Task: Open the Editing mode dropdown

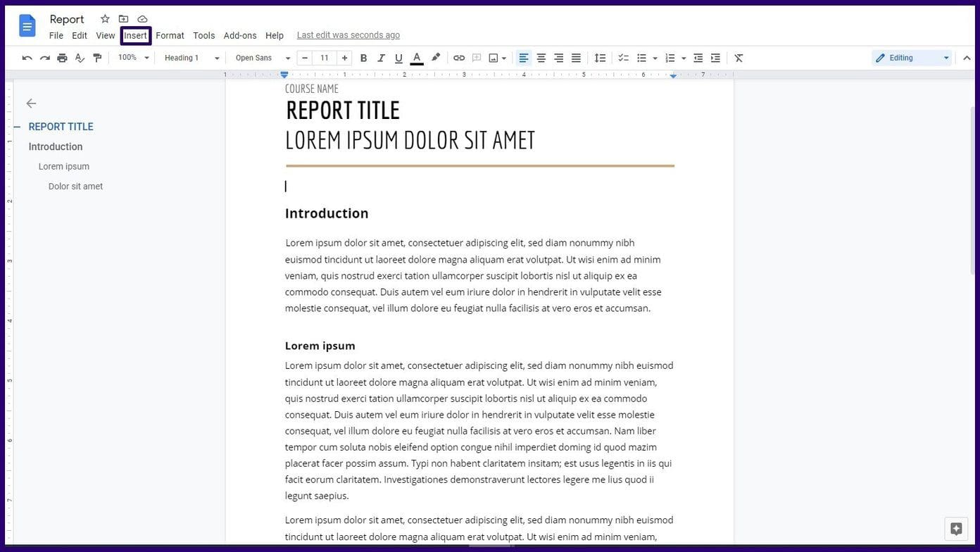Action: (912, 58)
